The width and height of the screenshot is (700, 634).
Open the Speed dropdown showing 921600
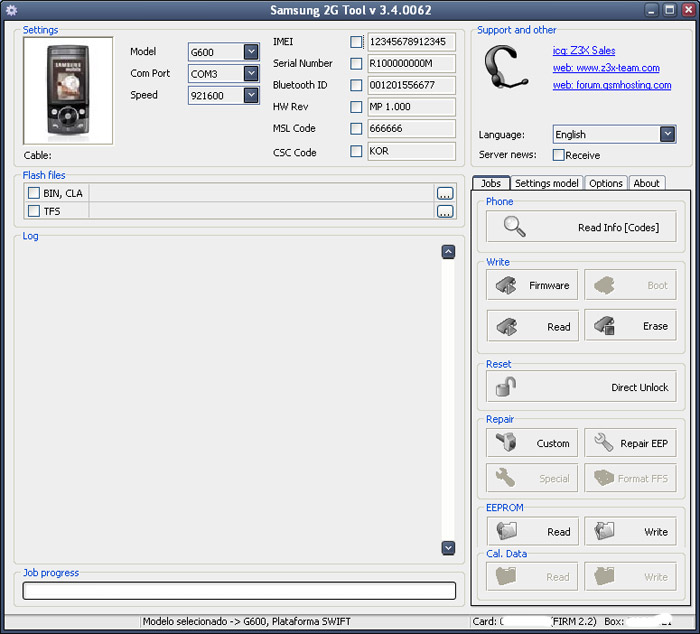coord(224,95)
